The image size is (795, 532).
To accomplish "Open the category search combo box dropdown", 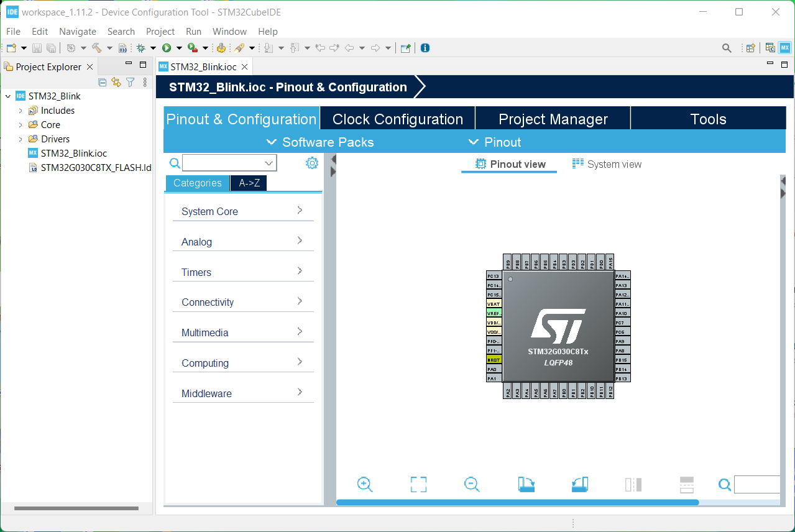I will tap(269, 163).
